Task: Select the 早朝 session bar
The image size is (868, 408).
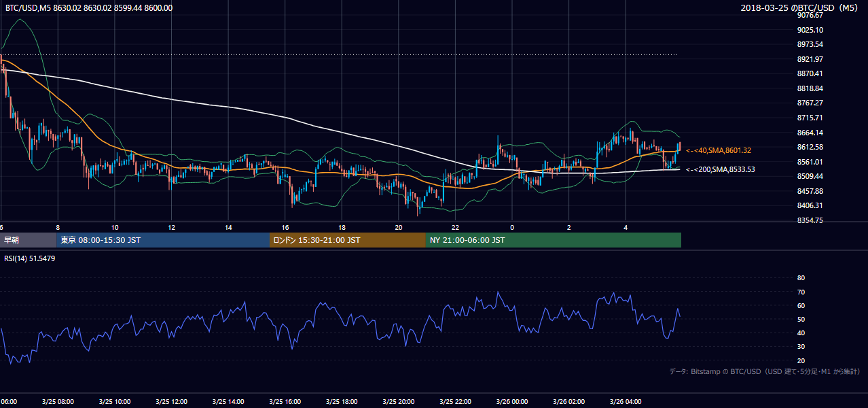Action: pyautogui.click(x=28, y=240)
